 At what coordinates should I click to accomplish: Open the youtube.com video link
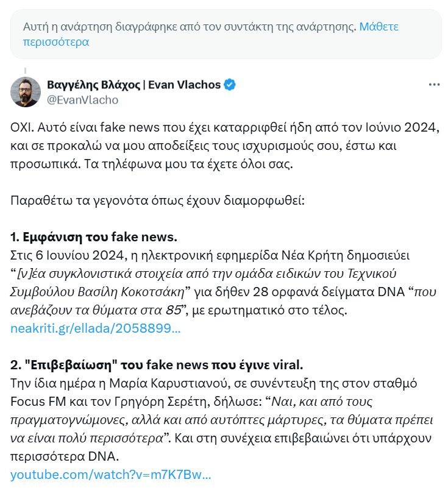111,475
